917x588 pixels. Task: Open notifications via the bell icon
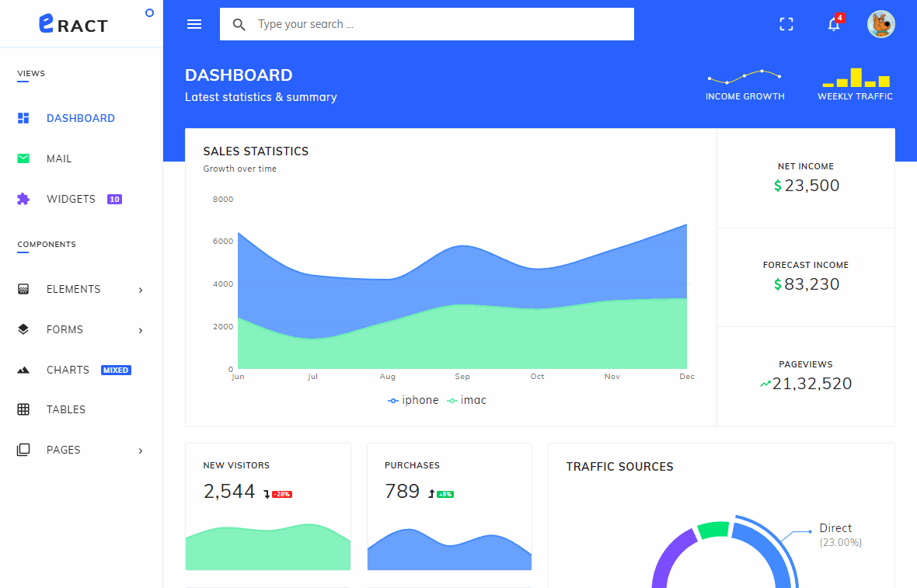point(832,24)
